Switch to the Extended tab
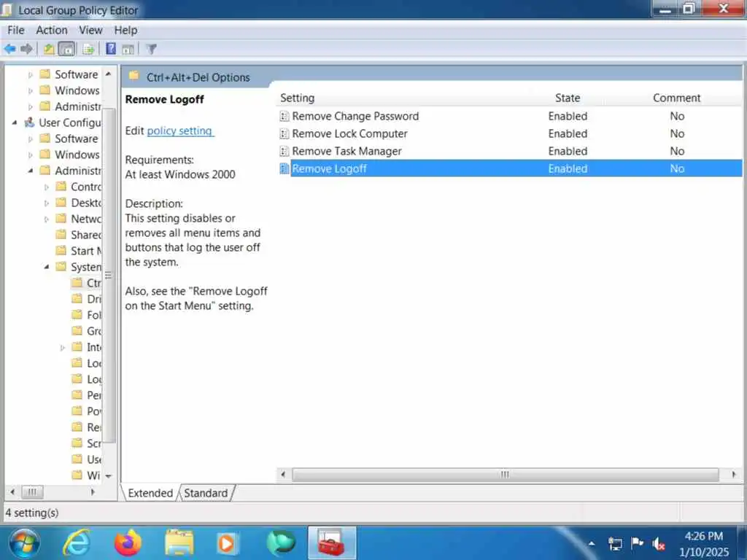Screen dimensions: 747x560 point(150,493)
